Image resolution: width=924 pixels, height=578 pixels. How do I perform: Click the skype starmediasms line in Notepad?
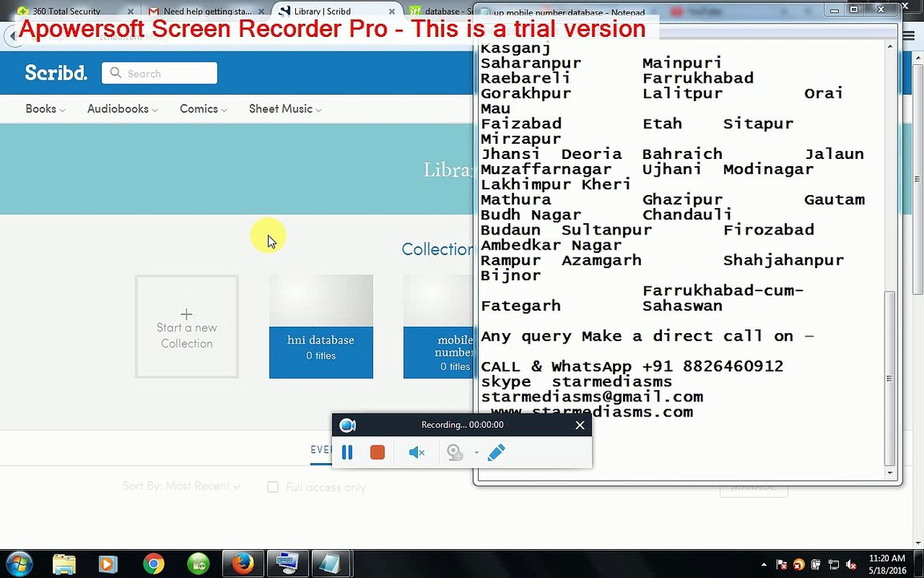[x=577, y=381]
